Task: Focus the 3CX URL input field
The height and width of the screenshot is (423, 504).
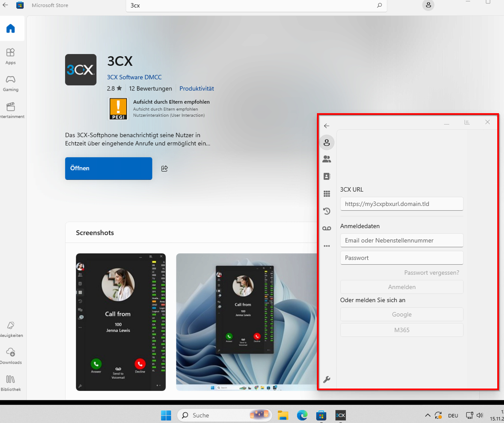Action: 402,204
